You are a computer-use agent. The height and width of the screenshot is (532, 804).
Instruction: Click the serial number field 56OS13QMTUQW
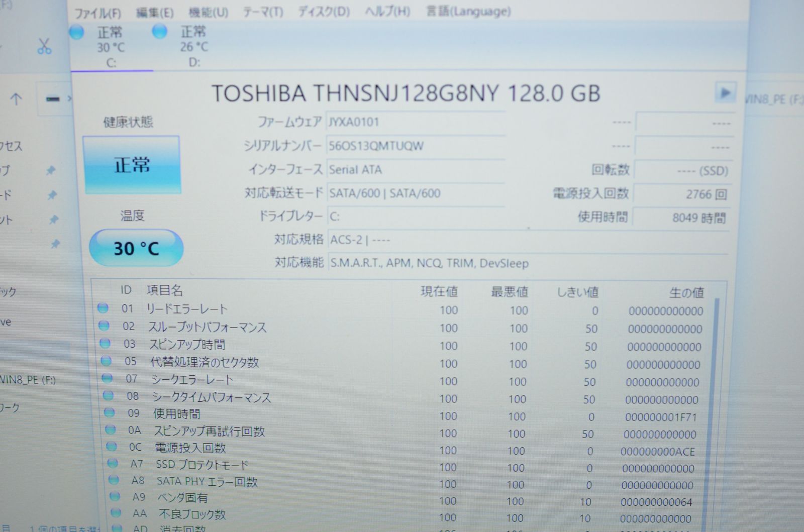coord(415,146)
